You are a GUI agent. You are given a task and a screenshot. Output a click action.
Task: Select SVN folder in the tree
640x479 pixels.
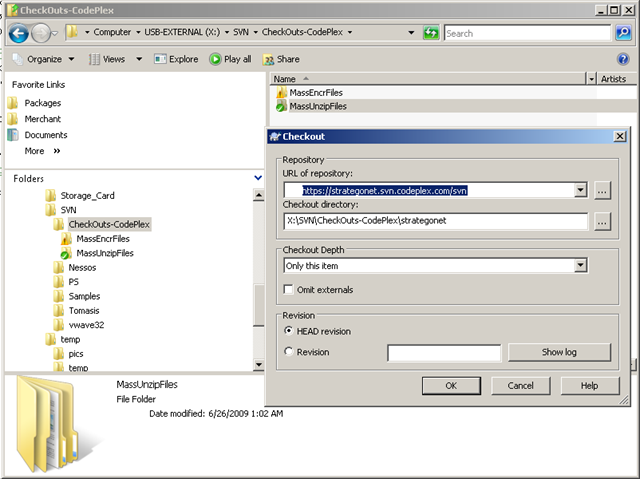tap(68, 210)
